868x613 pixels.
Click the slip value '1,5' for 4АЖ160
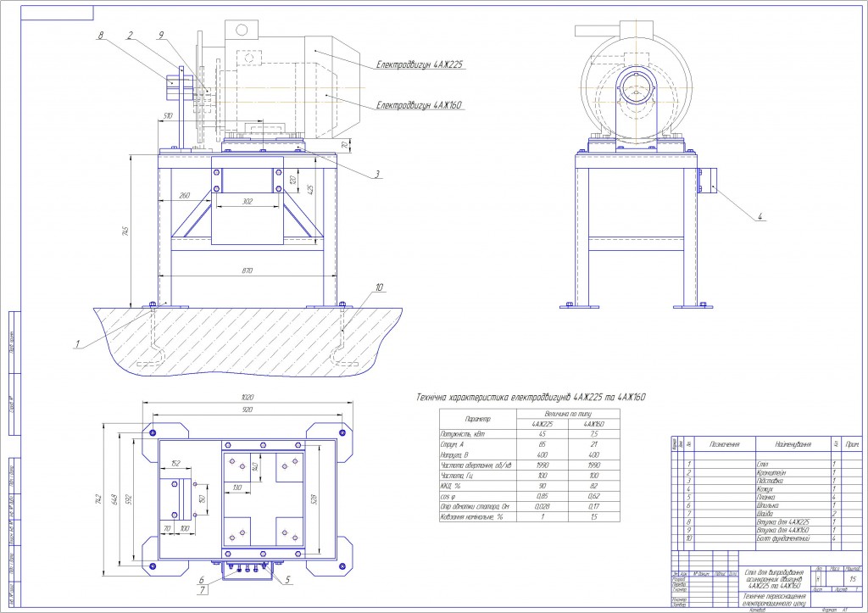(594, 516)
